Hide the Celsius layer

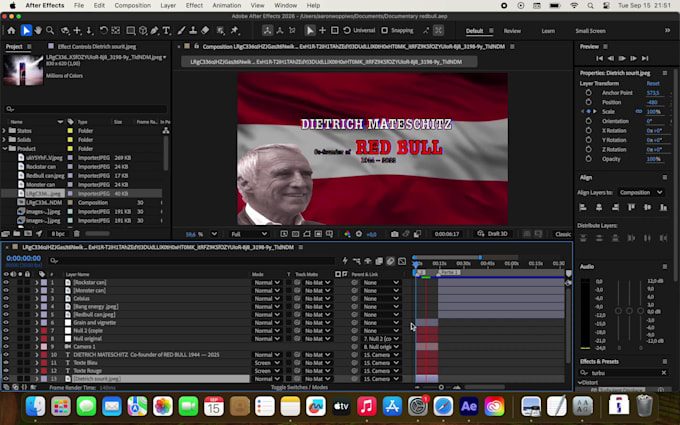6,298
